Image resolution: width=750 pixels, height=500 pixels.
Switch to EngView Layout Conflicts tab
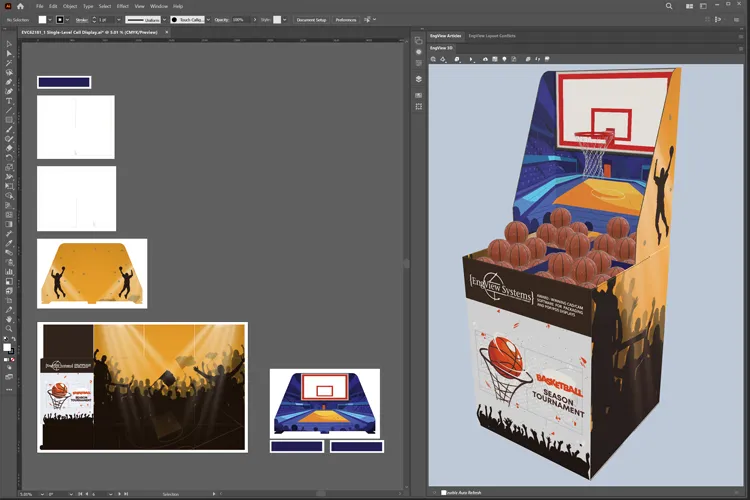click(x=494, y=35)
